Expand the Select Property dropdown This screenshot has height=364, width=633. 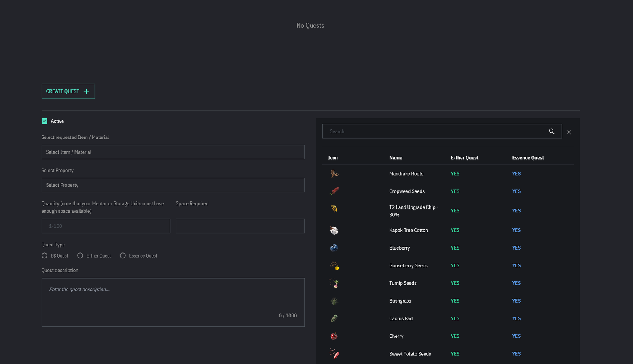click(173, 185)
